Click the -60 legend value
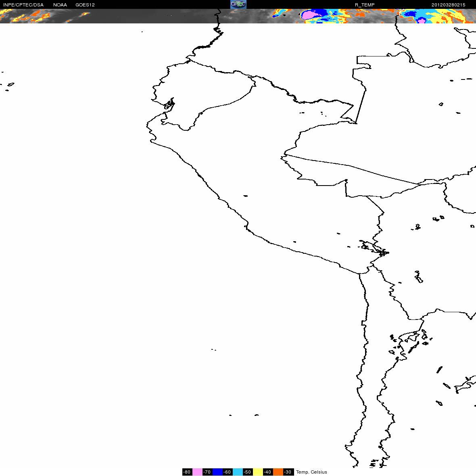The image size is (476, 476). (228, 472)
